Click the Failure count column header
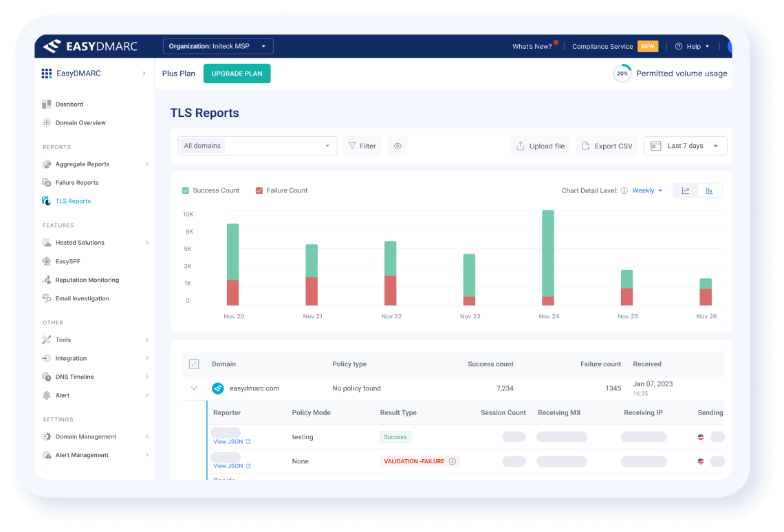This screenshot has height=532, width=784. [x=600, y=364]
